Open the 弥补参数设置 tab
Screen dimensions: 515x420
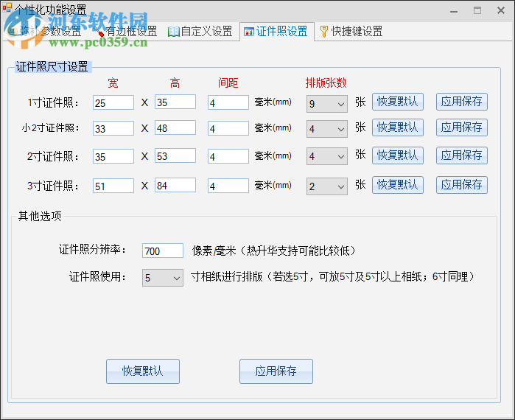point(46,32)
